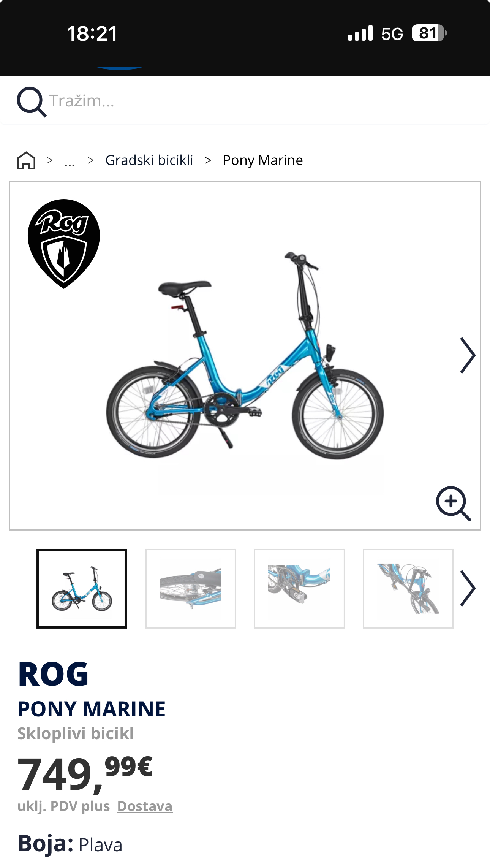Open the Gradski bicikli breadcrumb
Screen dimensions: 490x868
149,160
